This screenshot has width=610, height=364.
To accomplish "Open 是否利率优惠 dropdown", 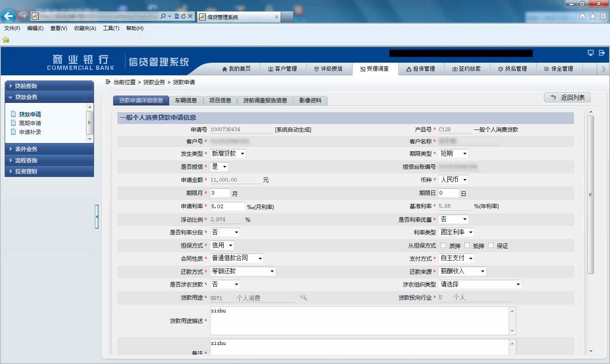I will click(x=453, y=219).
